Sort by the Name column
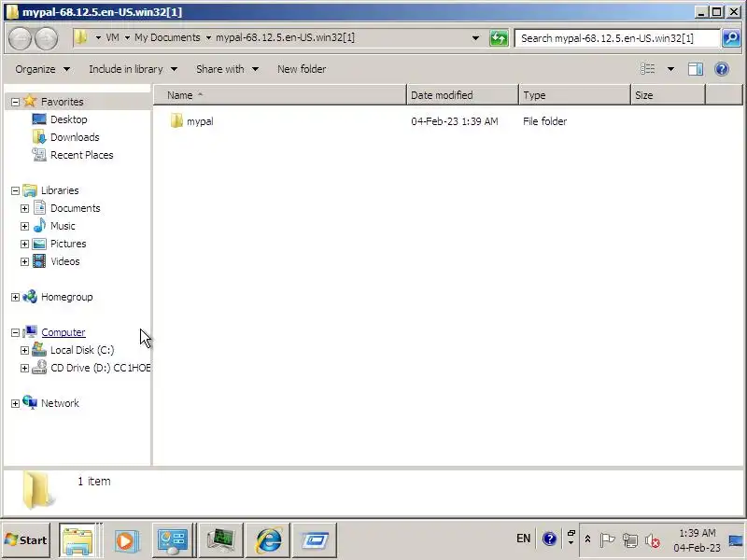Screen dimensions: 747x560 pyautogui.click(x=280, y=95)
